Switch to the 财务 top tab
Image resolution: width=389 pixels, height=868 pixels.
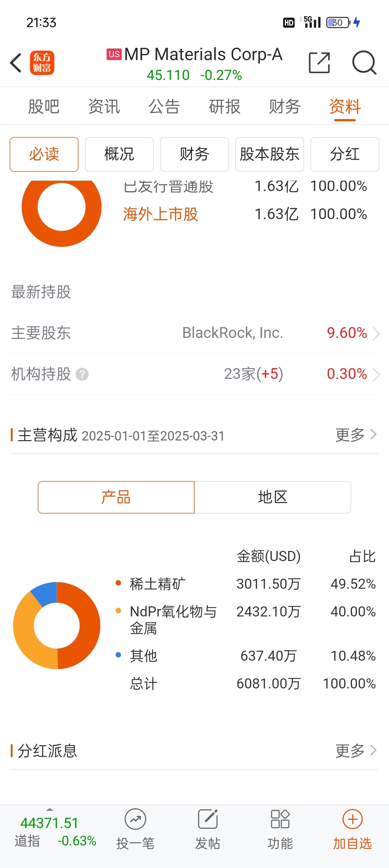[285, 107]
